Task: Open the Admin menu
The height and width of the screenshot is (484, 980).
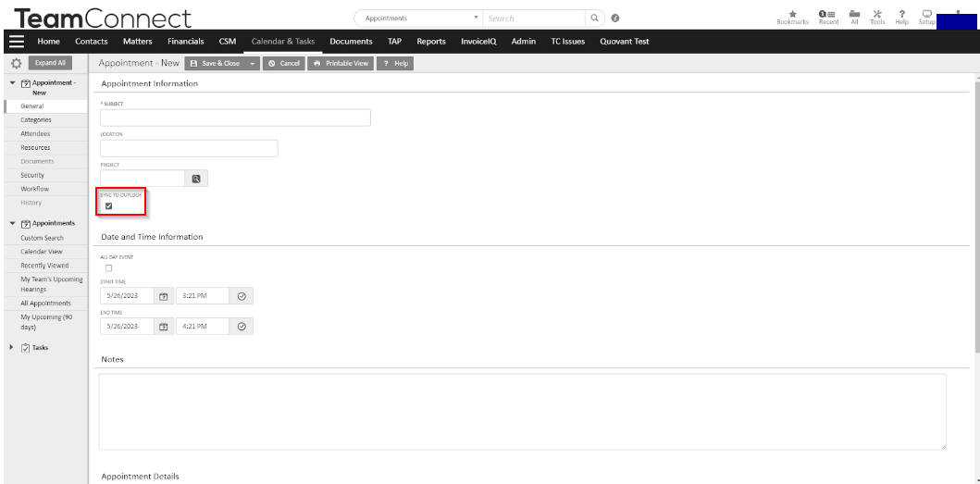Action: (523, 42)
